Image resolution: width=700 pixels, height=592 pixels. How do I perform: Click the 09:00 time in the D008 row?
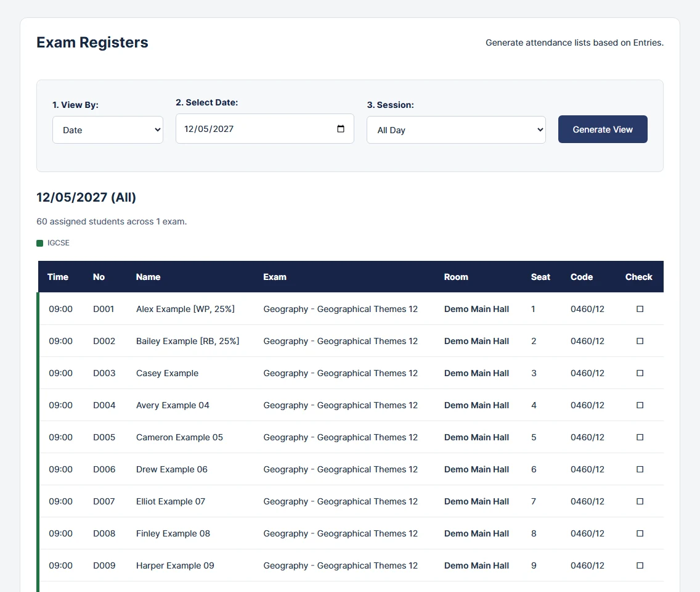coord(61,533)
